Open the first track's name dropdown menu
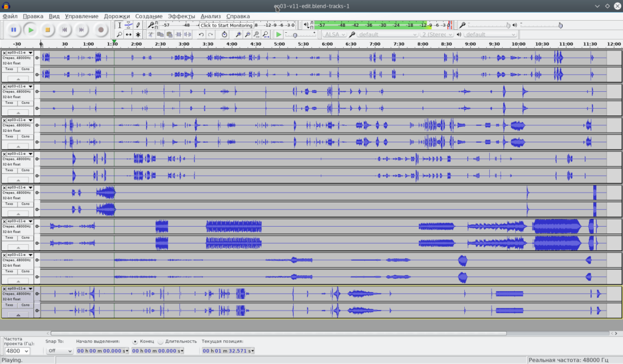Viewport: 623px width, 364px height. point(30,53)
